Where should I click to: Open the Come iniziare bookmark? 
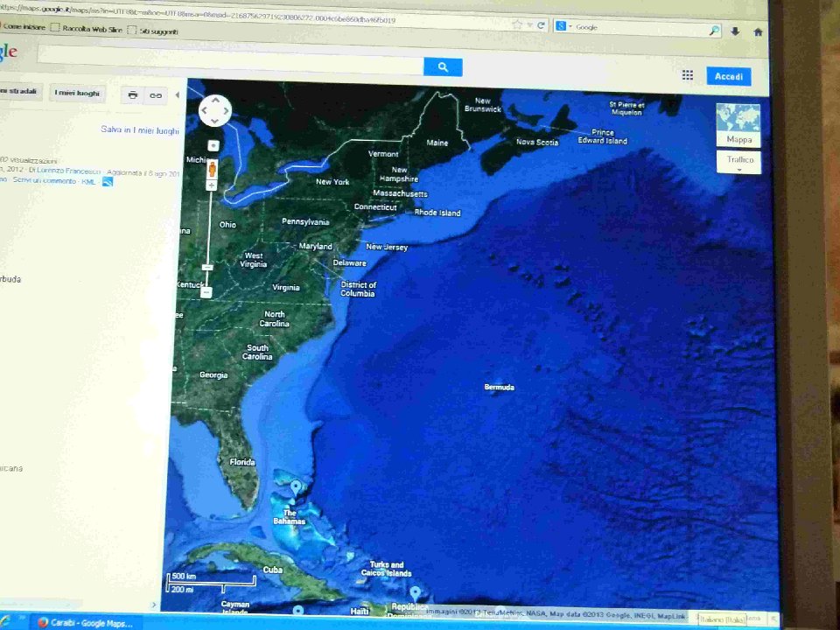[21, 25]
